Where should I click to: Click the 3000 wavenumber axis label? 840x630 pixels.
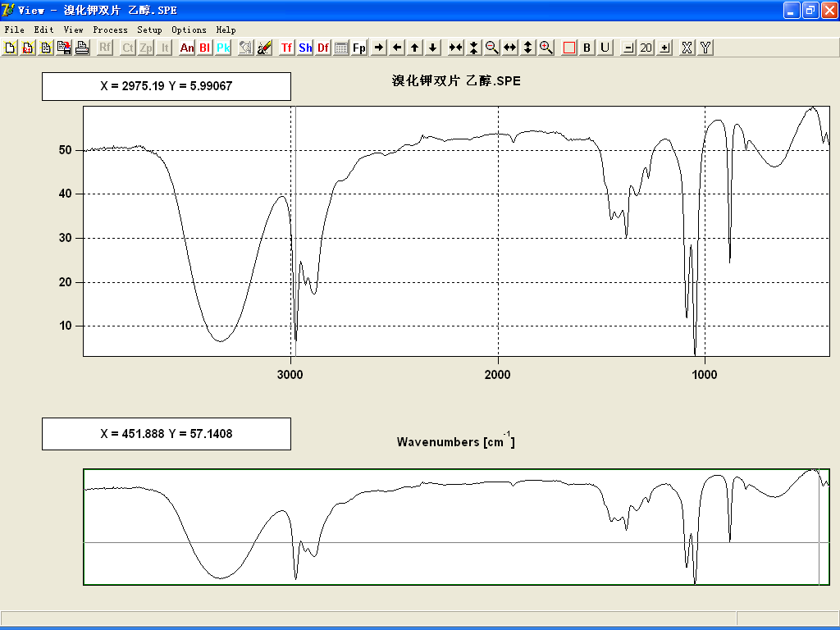coord(290,374)
